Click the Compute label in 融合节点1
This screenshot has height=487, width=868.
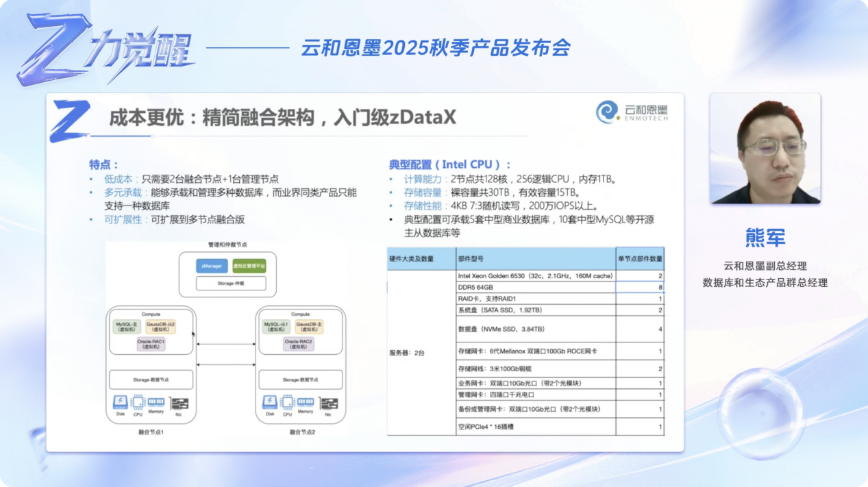tap(151, 314)
